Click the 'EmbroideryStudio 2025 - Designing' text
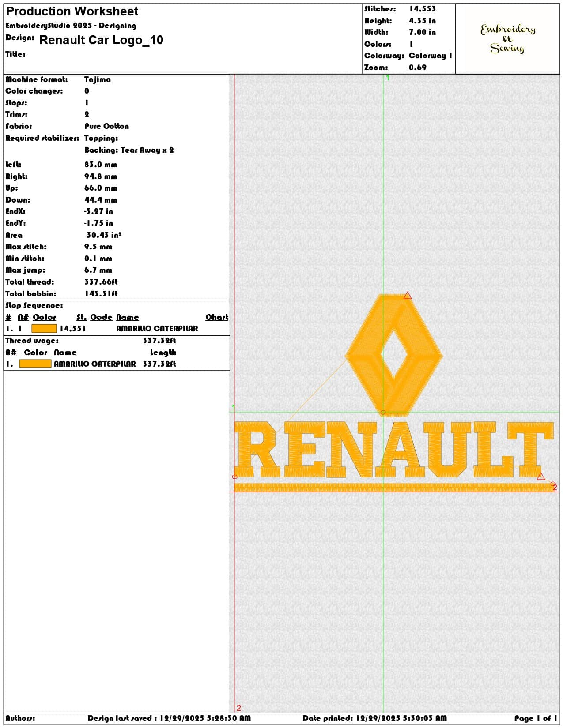 point(71,26)
